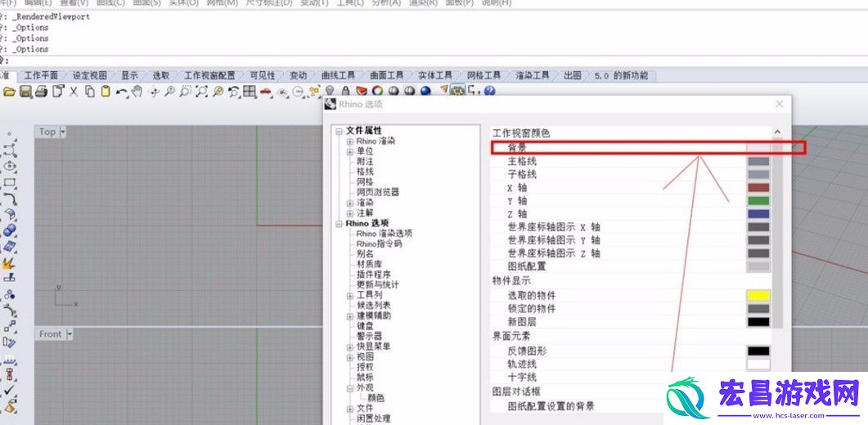Activate the Pan hand tool
The width and height of the screenshot is (868, 425).
click(x=137, y=92)
